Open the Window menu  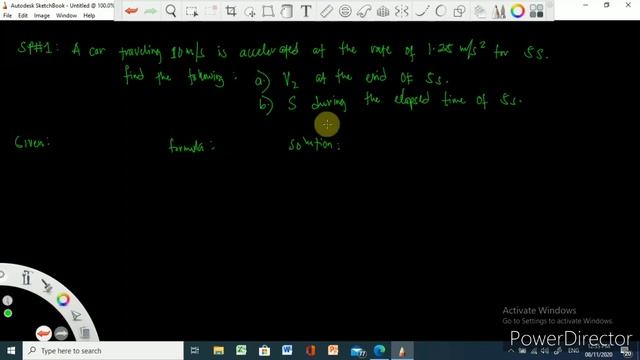click(66, 16)
